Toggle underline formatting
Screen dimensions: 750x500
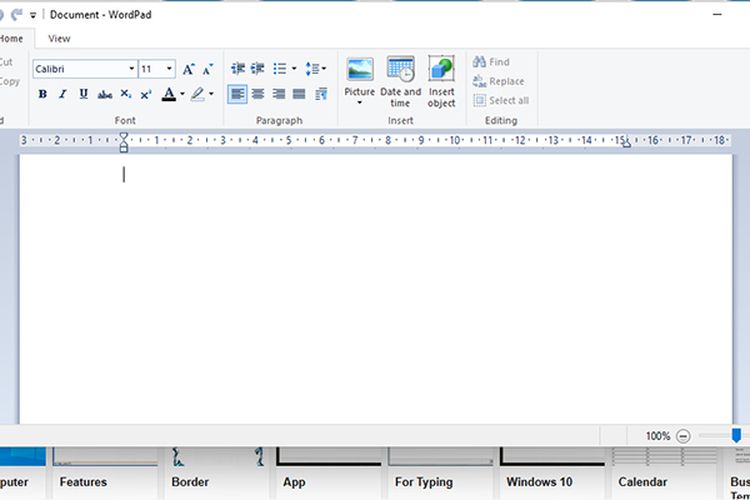83,94
